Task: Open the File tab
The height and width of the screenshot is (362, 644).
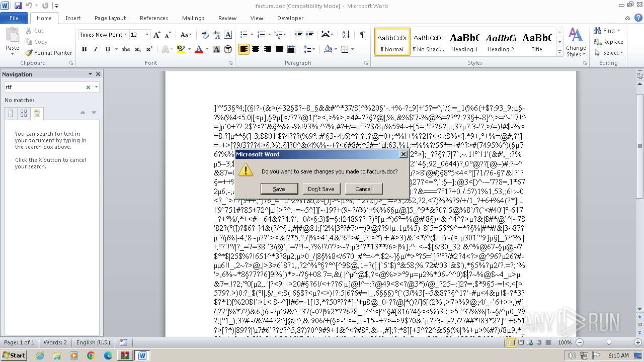Action: [x=14, y=18]
